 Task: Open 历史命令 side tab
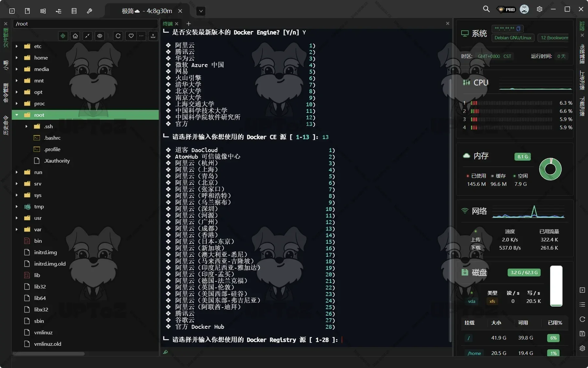(x=6, y=125)
